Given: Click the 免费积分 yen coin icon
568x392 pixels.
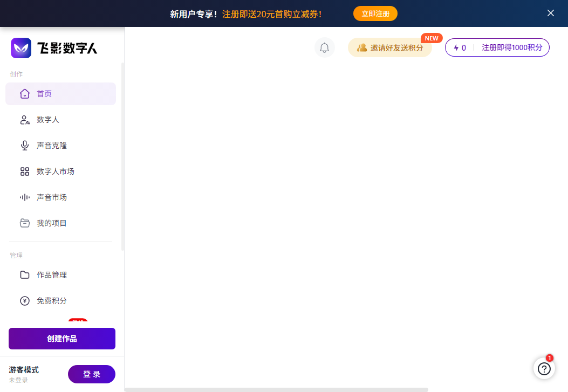Looking at the screenshot, I should click(25, 301).
